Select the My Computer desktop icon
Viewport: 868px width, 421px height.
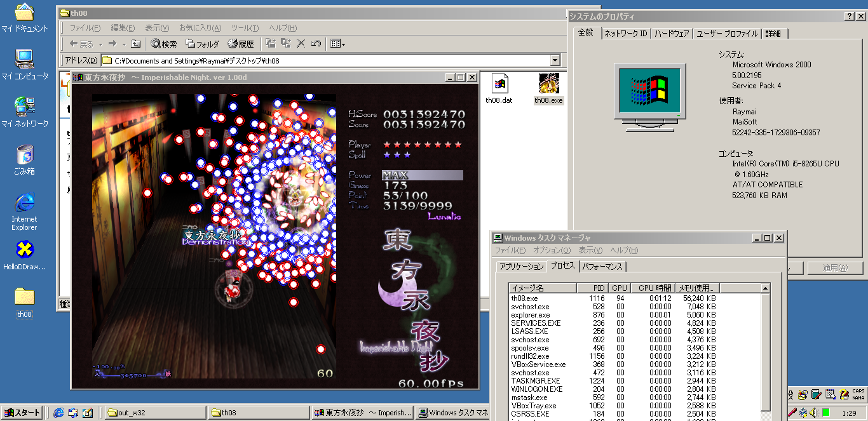tap(24, 65)
